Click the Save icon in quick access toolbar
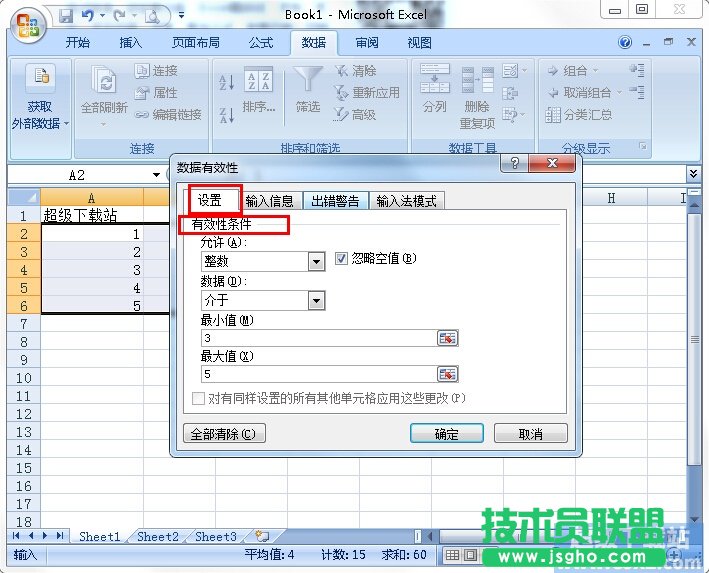Viewport: 709px width, 573px height. 66,16
